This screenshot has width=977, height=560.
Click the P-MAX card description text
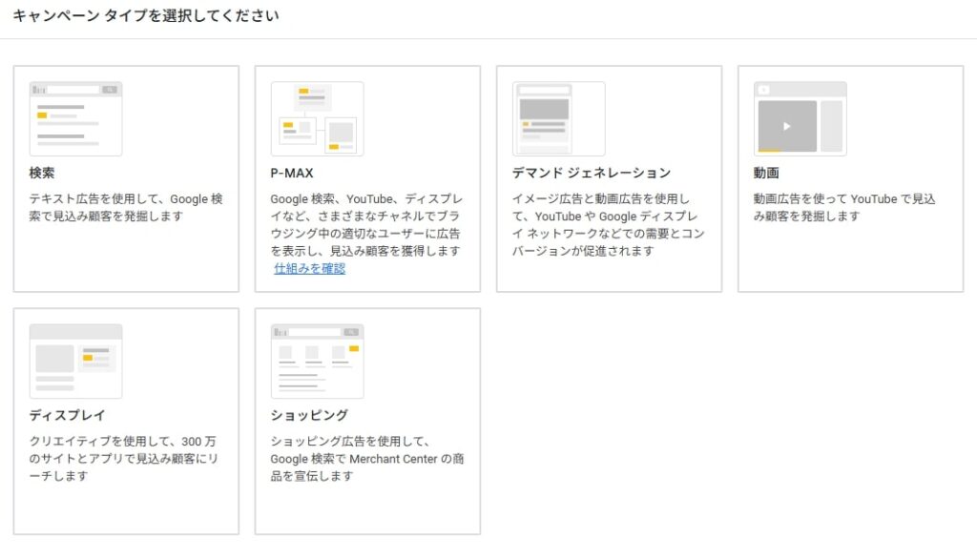[366, 224]
